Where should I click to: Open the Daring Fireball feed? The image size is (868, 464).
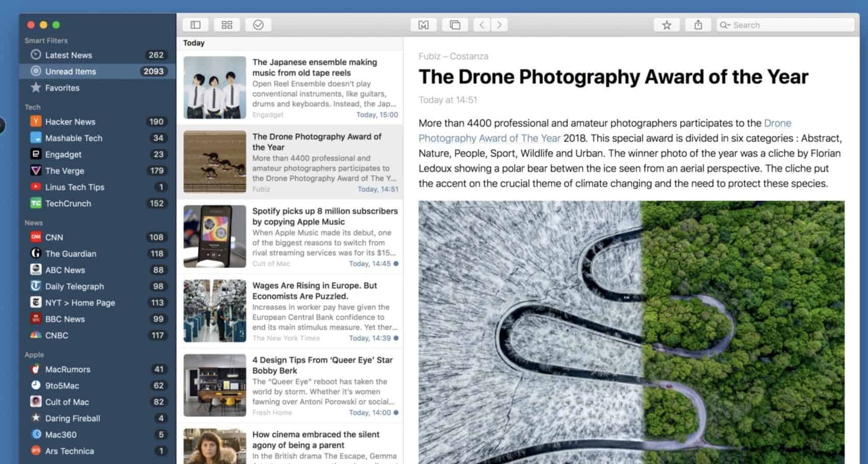click(98, 418)
